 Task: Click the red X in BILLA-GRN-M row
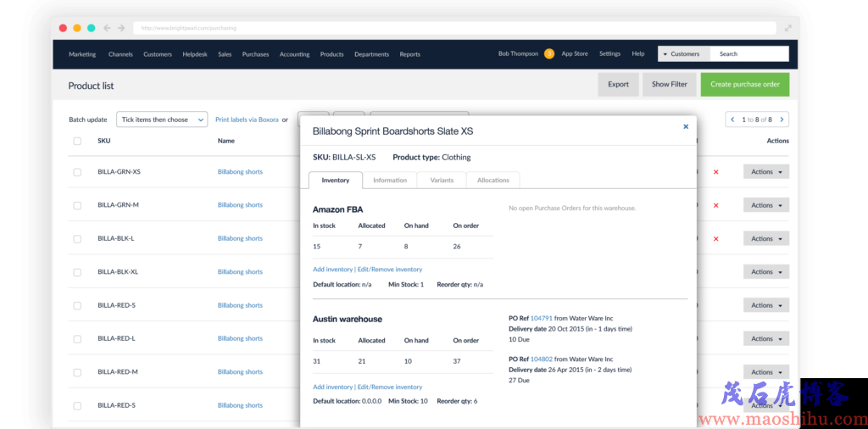(715, 205)
